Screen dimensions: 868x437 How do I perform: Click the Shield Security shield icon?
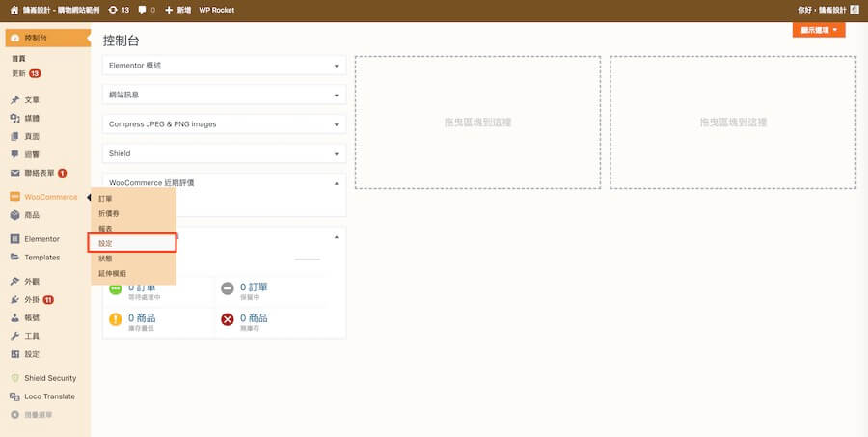coord(14,378)
